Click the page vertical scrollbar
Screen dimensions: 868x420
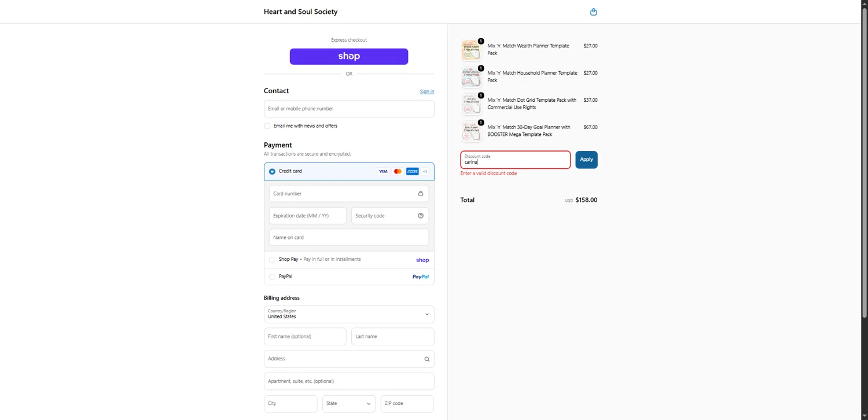click(865, 162)
